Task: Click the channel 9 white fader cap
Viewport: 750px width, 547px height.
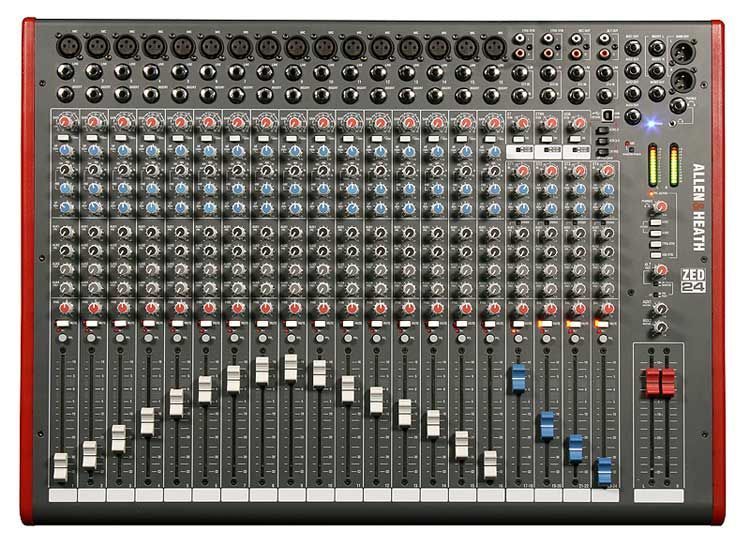Action: (x=291, y=367)
